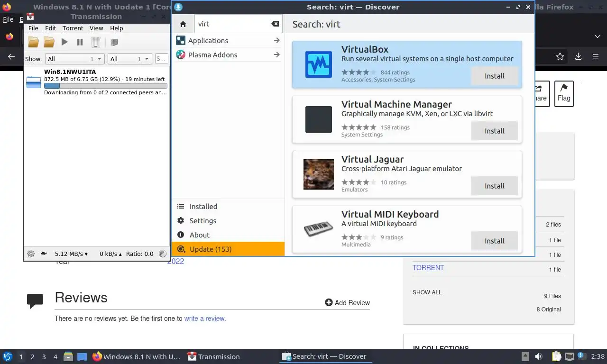Toggle turtle alternative speed limits in Transmission
The width and height of the screenshot is (607, 364).
pyautogui.click(x=44, y=254)
